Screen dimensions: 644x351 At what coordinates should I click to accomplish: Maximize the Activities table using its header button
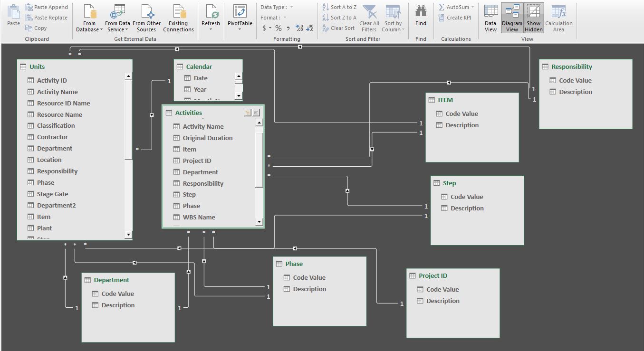256,113
